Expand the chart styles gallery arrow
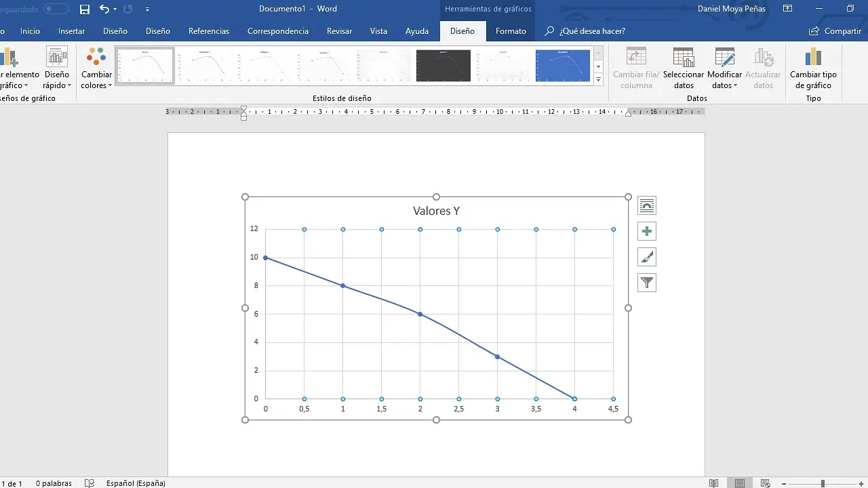 pyautogui.click(x=597, y=79)
